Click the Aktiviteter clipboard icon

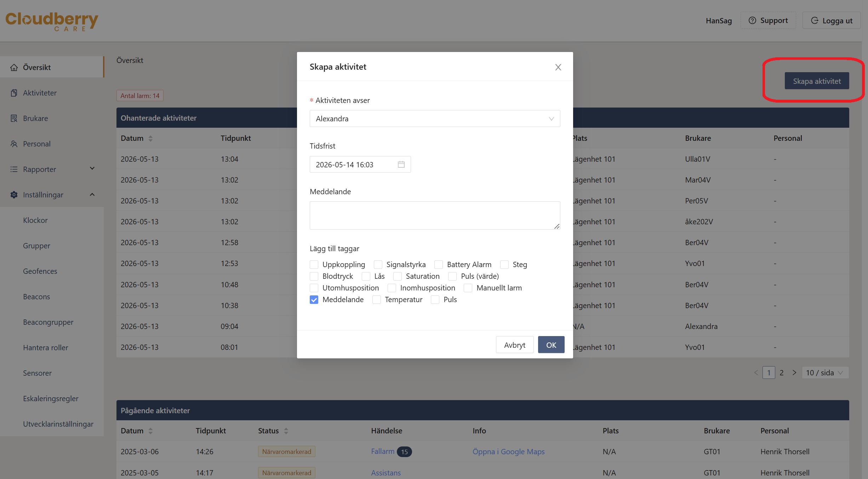click(14, 93)
